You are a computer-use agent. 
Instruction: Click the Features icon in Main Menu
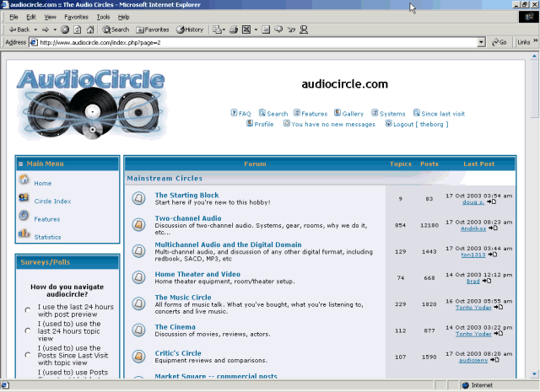point(24,215)
